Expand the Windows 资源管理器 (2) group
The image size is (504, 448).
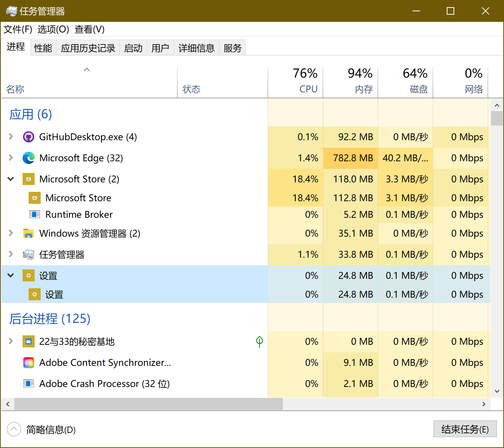(11, 233)
